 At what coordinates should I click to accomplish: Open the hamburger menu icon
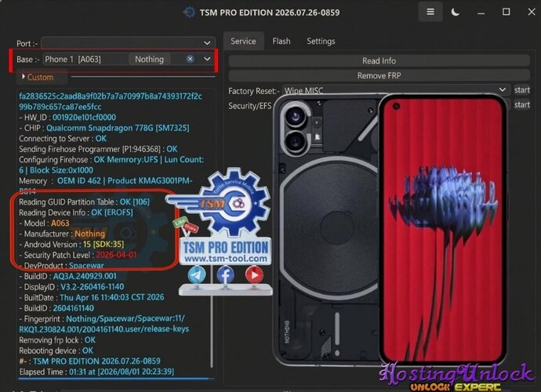430,12
